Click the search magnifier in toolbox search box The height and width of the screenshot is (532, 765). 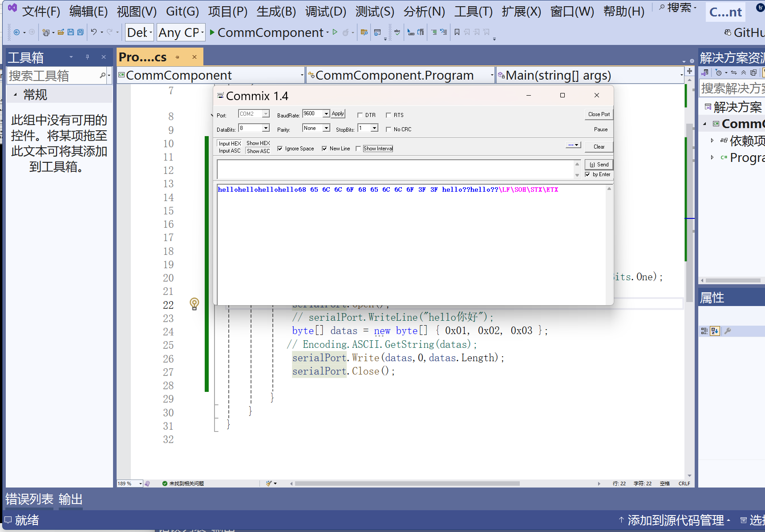click(103, 76)
